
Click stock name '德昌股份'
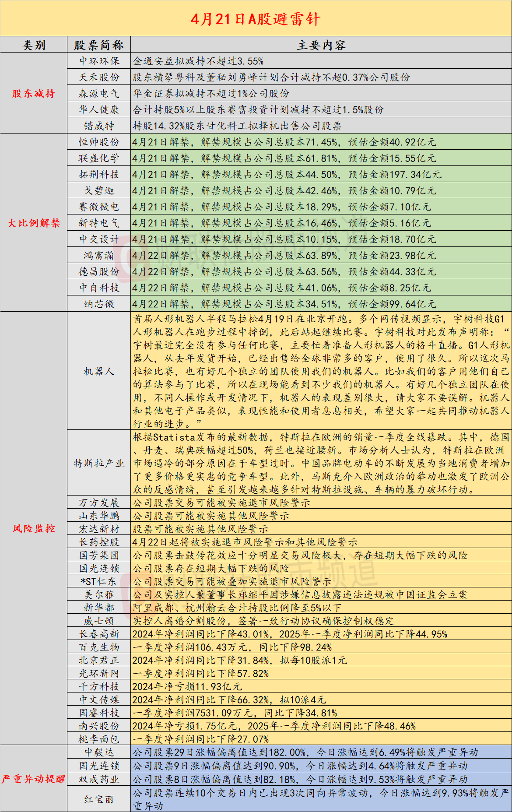pyautogui.click(x=99, y=271)
